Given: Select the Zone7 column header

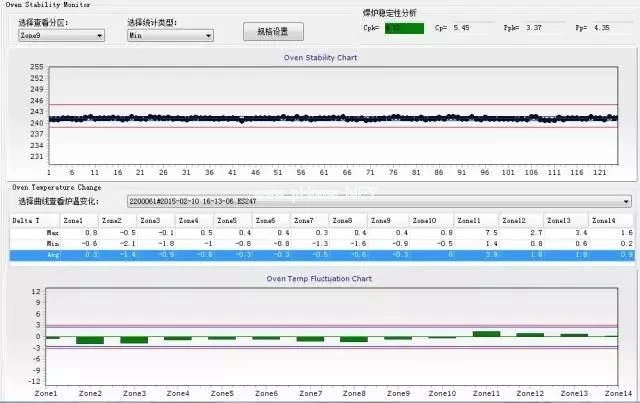Looking at the screenshot, I should tap(309, 220).
